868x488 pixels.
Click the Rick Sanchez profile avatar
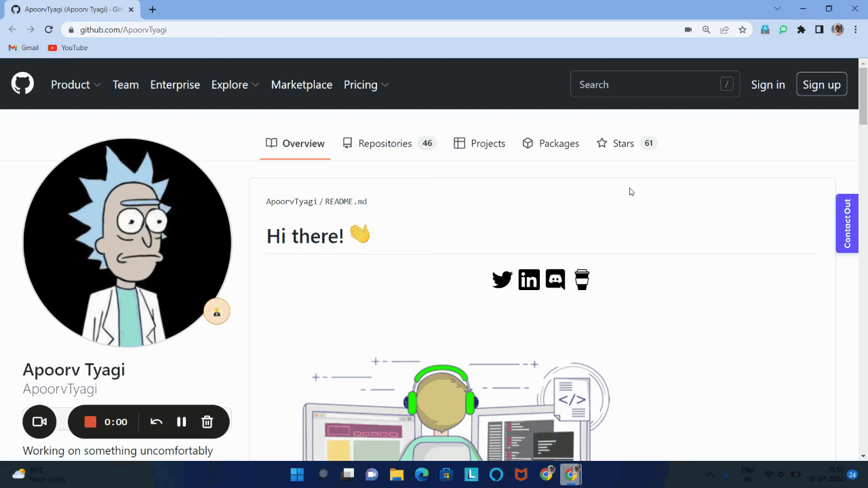(127, 243)
